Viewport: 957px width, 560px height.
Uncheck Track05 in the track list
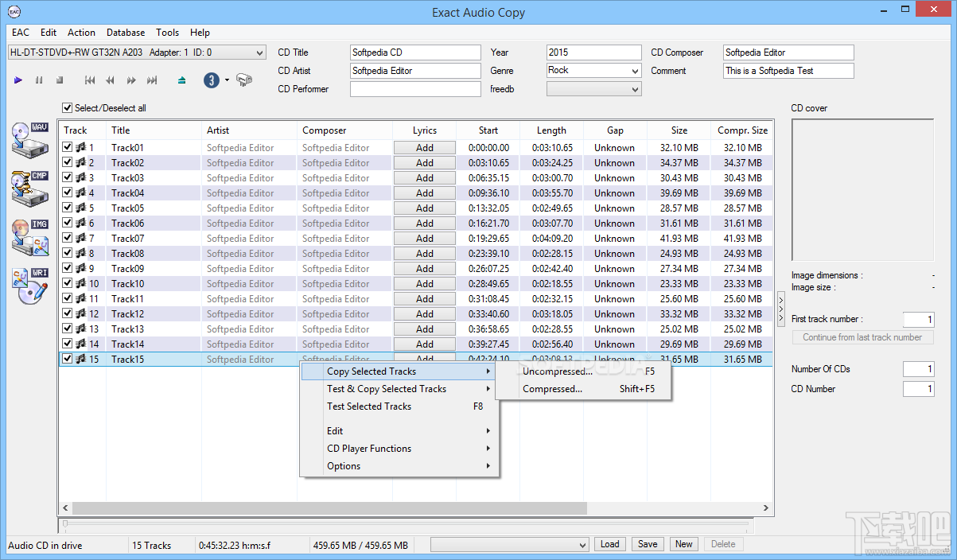tap(68, 208)
